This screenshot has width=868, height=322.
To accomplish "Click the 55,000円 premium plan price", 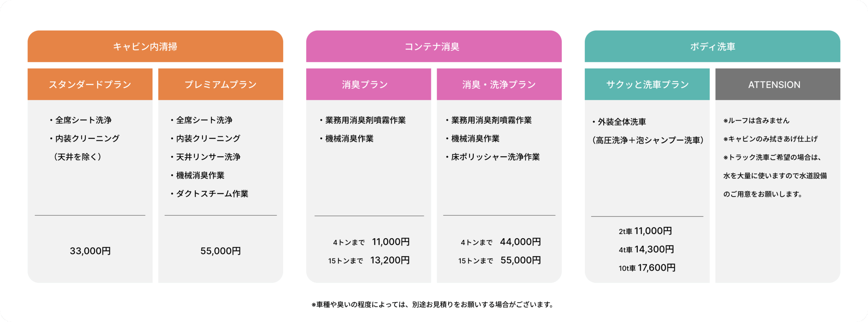I will click(220, 251).
